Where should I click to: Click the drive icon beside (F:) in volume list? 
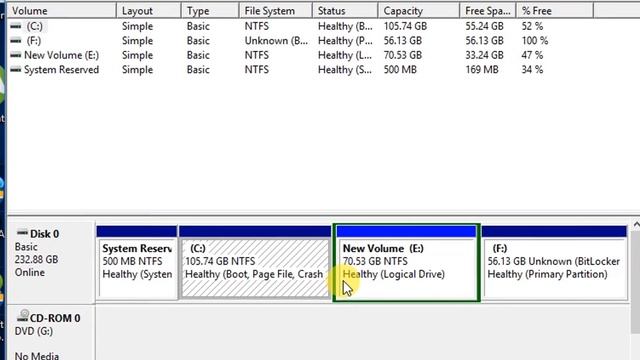[16, 41]
